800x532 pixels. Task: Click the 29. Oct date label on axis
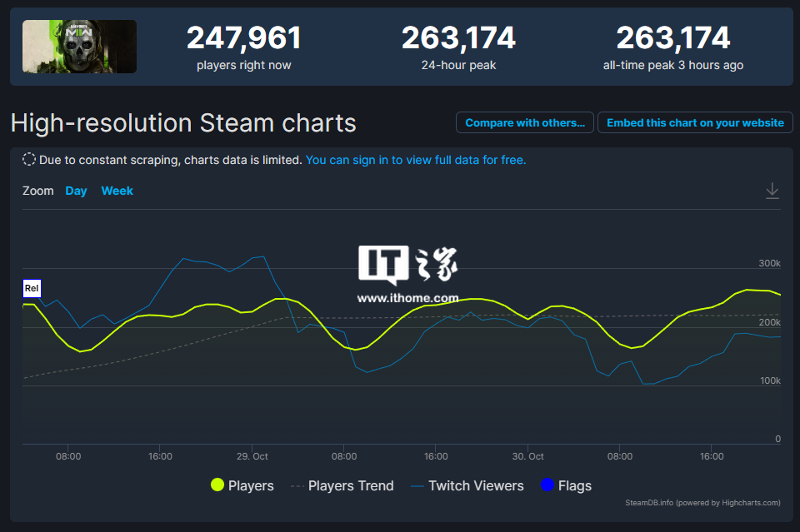click(252, 456)
